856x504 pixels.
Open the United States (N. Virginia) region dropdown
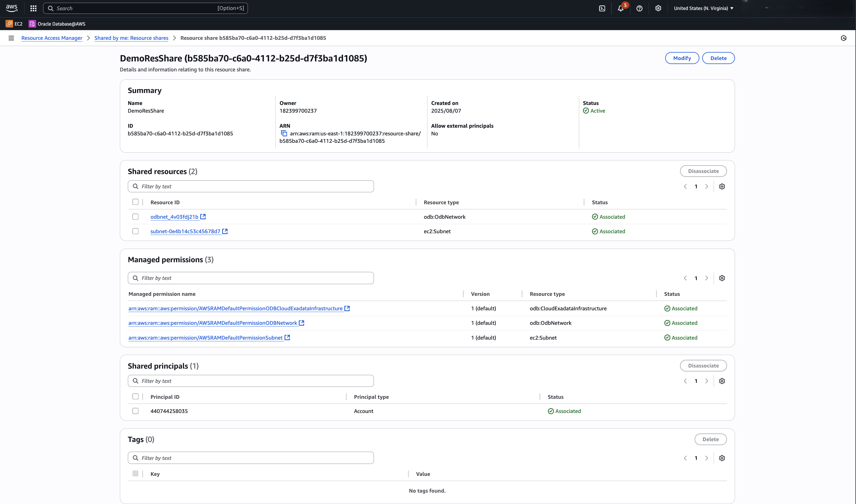[x=703, y=8]
